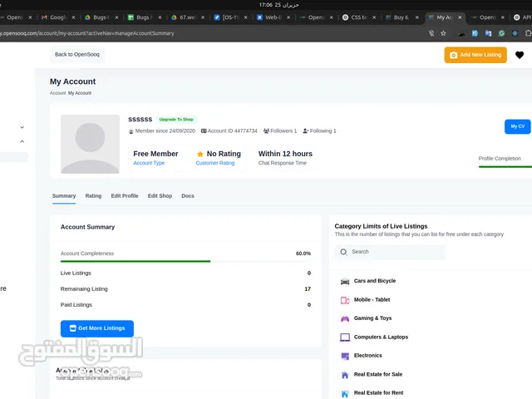Viewport: 532px width, 399px height.
Task: Click the Paid Listings row text
Action: click(76, 305)
